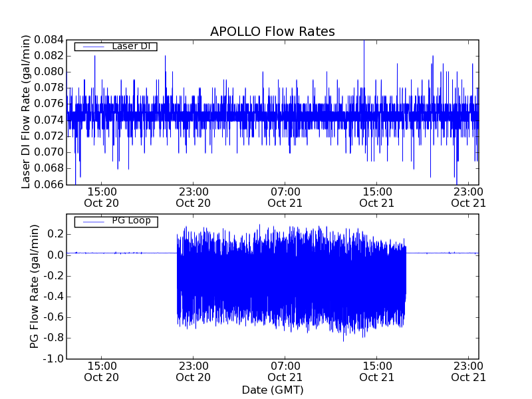Click "15:00 Oct 20" under the PG Loop plot
532x399 pixels.
tap(102, 372)
